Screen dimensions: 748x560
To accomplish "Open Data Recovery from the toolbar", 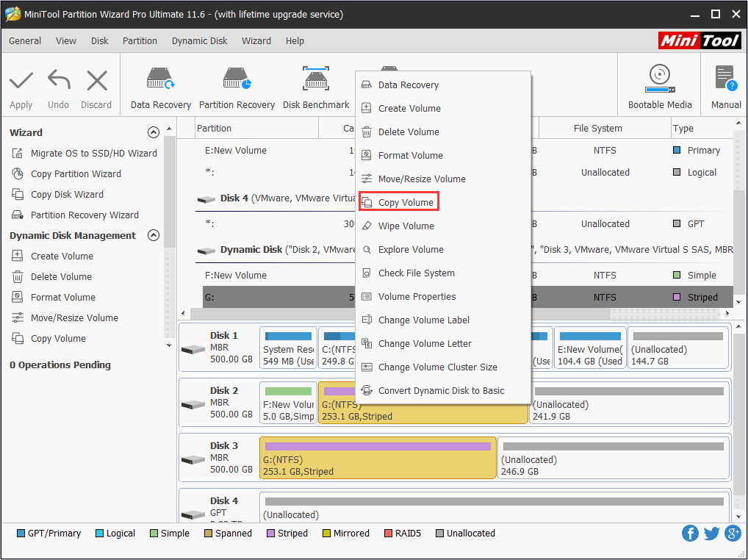I will 161,79.
